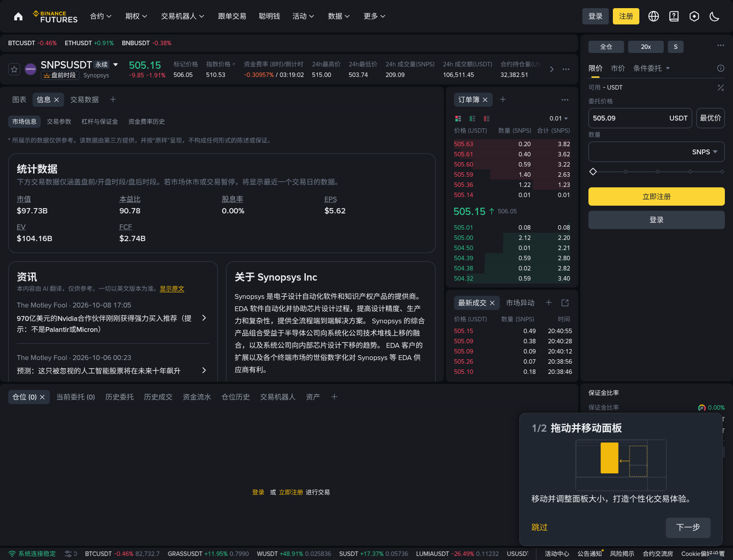Click 20x leverage button
This screenshot has width=733, height=560.
[646, 47]
